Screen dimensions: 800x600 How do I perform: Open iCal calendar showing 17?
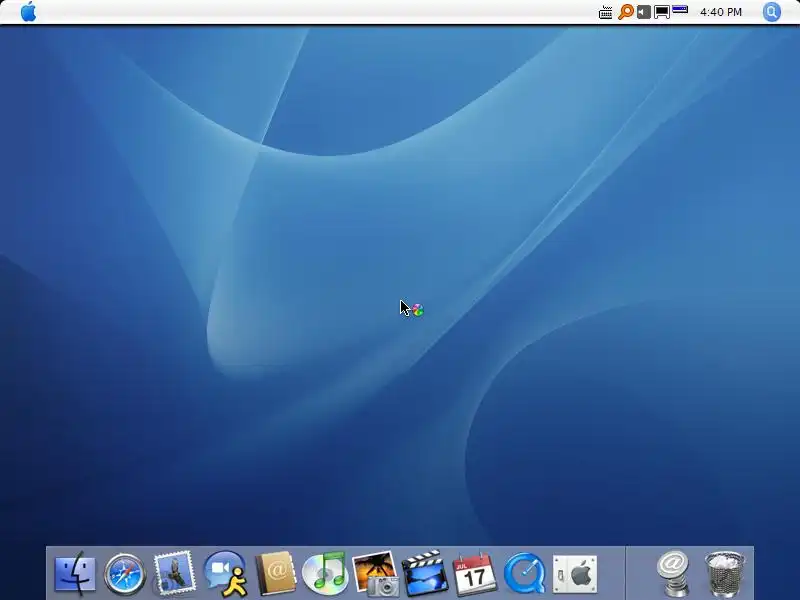[474, 573]
